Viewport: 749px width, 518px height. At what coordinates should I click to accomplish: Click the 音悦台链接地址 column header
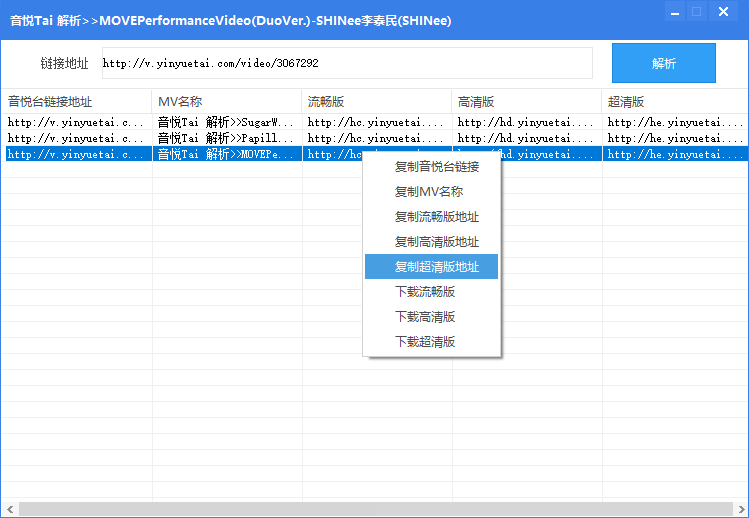point(76,102)
